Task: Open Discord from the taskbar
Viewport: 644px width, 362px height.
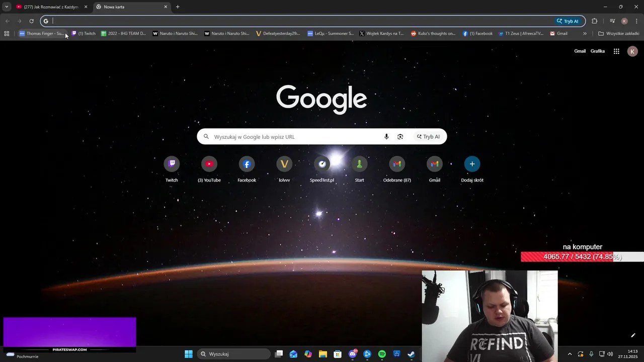Action: 353,354
